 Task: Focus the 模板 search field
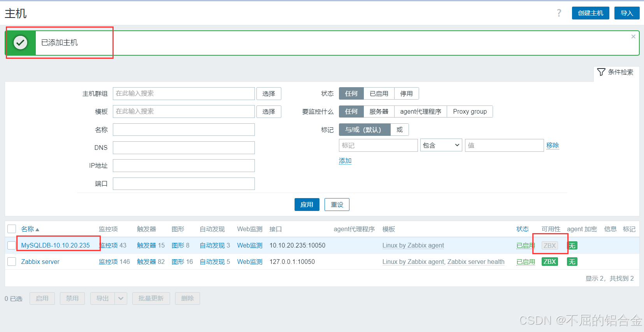click(184, 111)
